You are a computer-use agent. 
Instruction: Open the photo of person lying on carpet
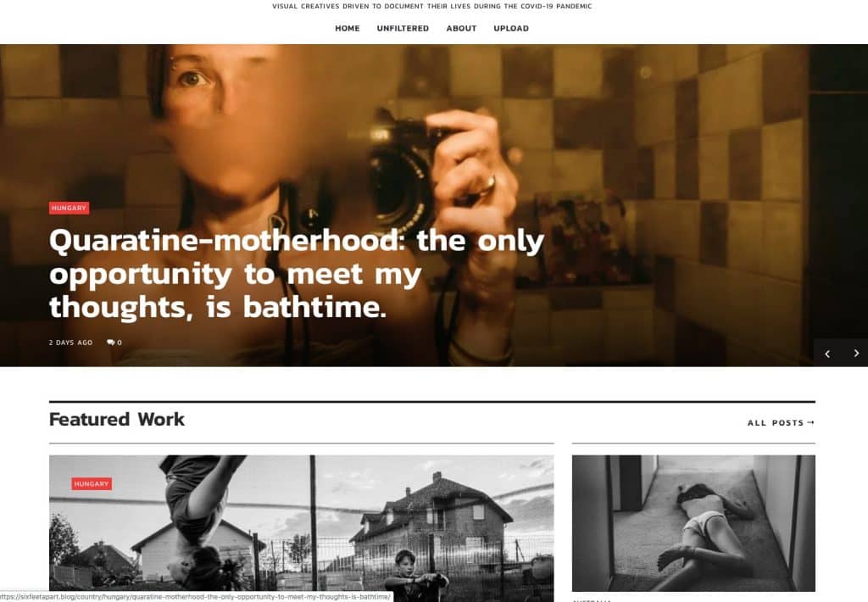tap(693, 523)
